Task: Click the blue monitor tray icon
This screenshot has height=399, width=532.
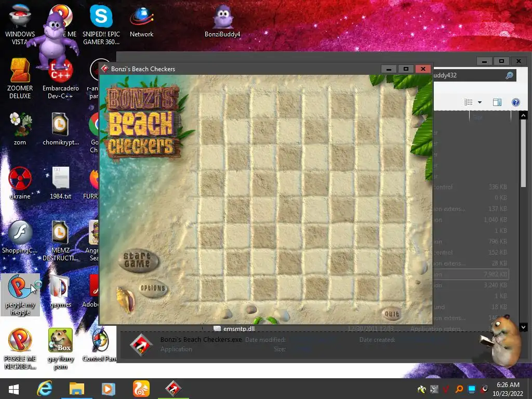Action: click(x=472, y=389)
